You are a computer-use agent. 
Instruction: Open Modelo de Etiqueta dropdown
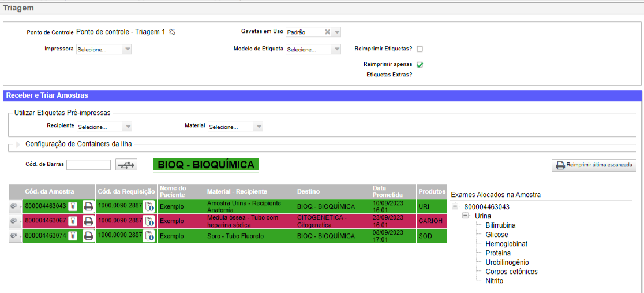pyautogui.click(x=313, y=50)
